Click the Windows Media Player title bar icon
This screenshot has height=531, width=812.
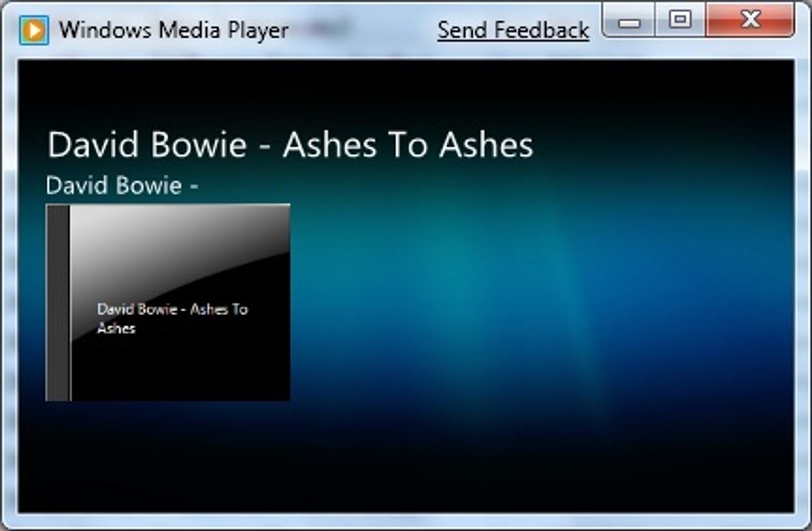point(34,30)
